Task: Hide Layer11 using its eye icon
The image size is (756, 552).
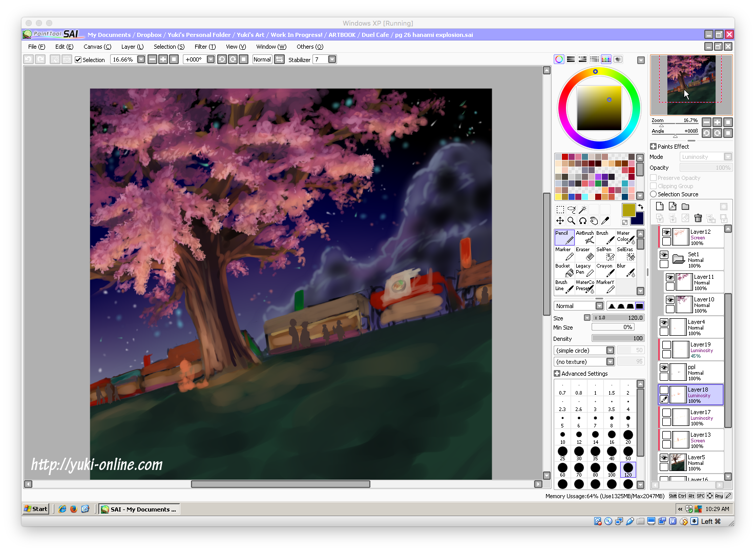Action: pyautogui.click(x=670, y=277)
